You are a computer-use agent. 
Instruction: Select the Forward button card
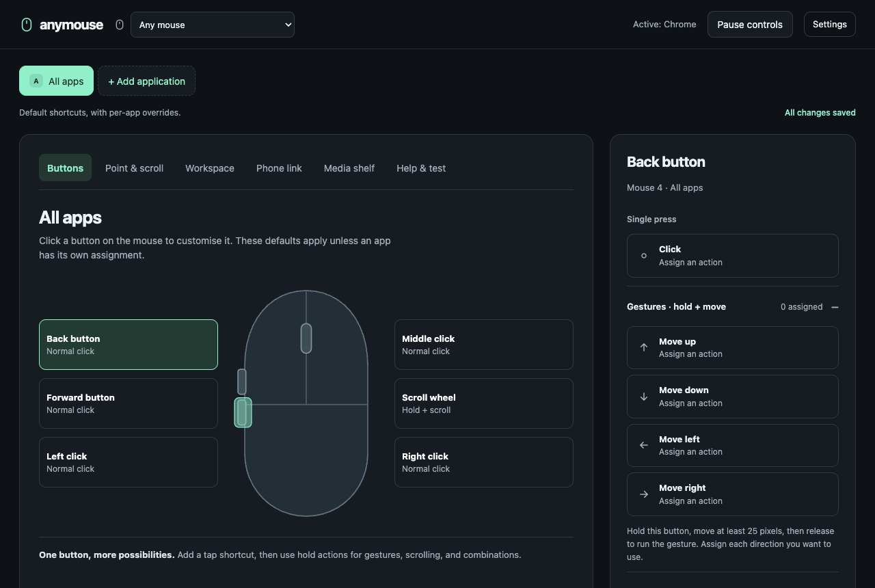click(129, 403)
